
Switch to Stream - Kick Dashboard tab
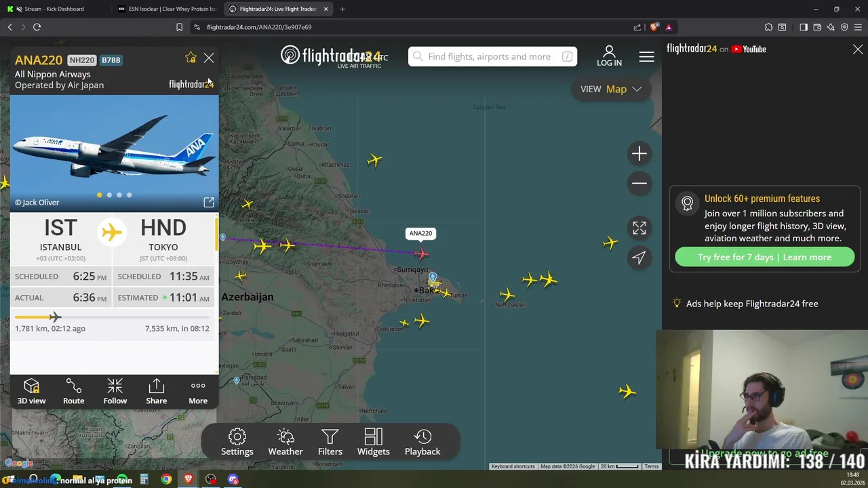tap(54, 9)
